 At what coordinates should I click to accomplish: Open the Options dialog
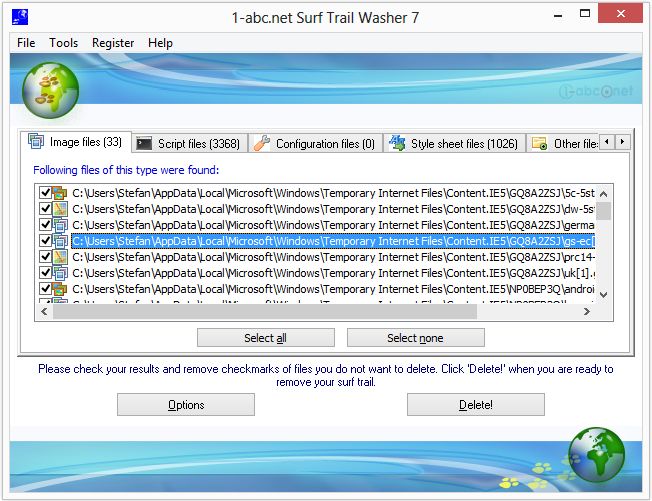[186, 405]
